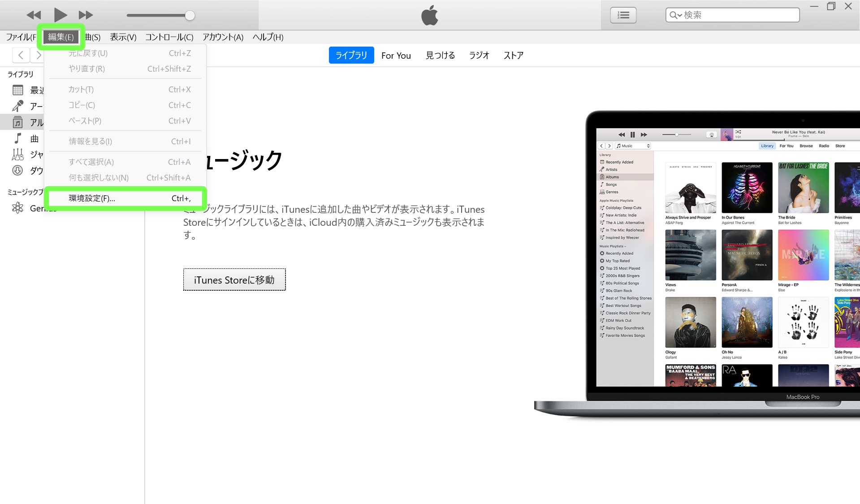
Task: Select the recently added calendar icon
Action: coord(18,90)
